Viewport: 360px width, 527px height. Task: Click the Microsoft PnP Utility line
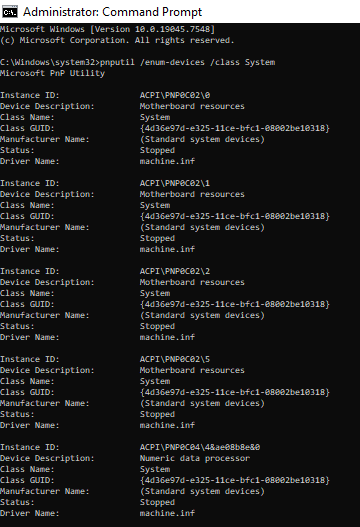tap(52, 74)
